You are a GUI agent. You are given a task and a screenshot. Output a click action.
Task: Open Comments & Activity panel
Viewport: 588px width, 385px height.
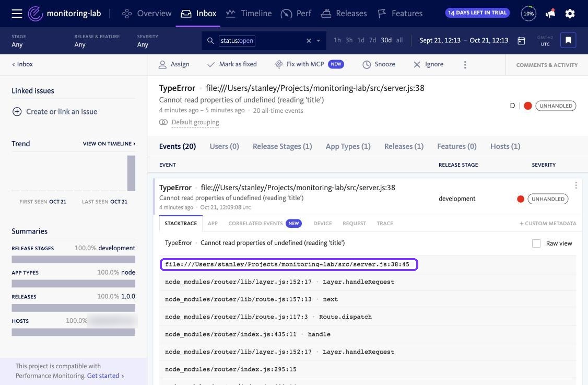click(x=547, y=65)
